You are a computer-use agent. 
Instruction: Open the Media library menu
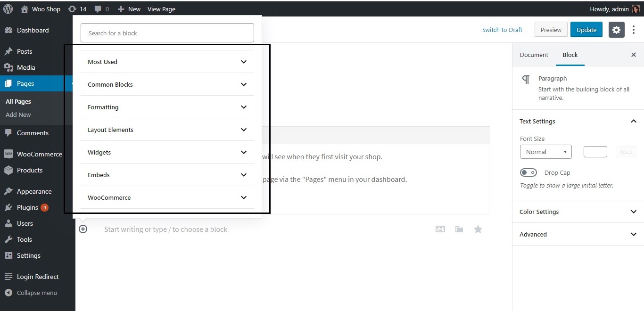point(26,67)
